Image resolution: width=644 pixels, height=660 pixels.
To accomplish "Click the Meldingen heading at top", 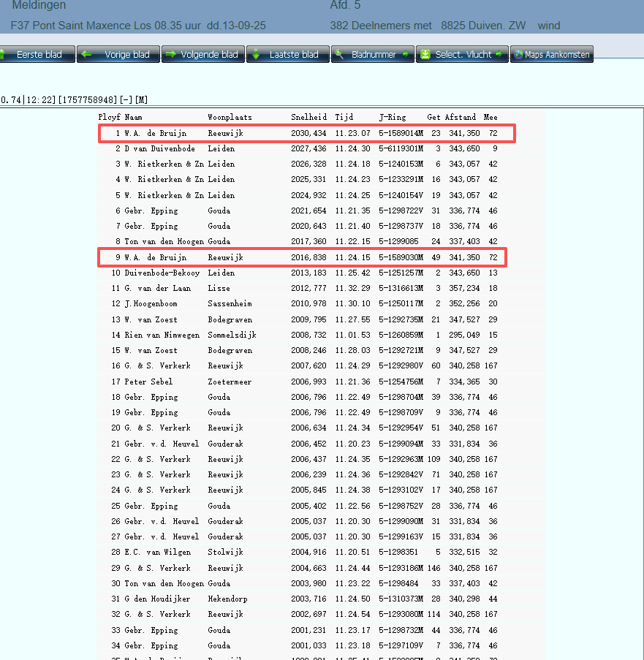I will point(39,6).
